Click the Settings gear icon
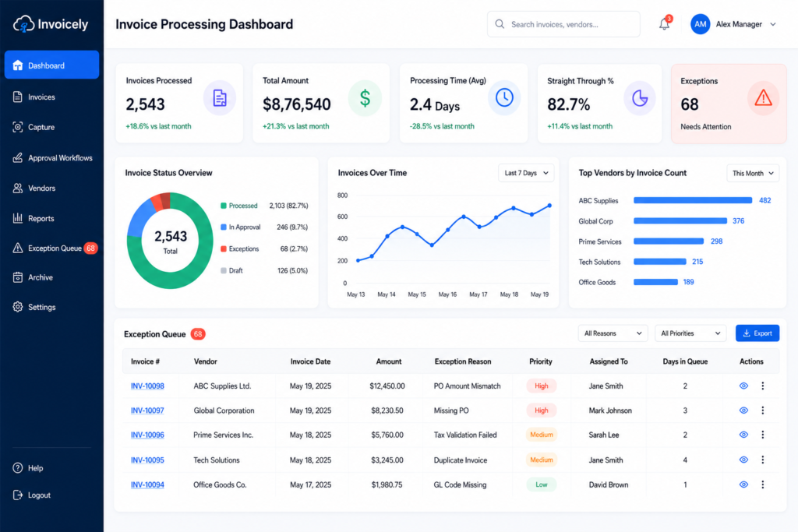Image resolution: width=798 pixels, height=532 pixels. 18,307
